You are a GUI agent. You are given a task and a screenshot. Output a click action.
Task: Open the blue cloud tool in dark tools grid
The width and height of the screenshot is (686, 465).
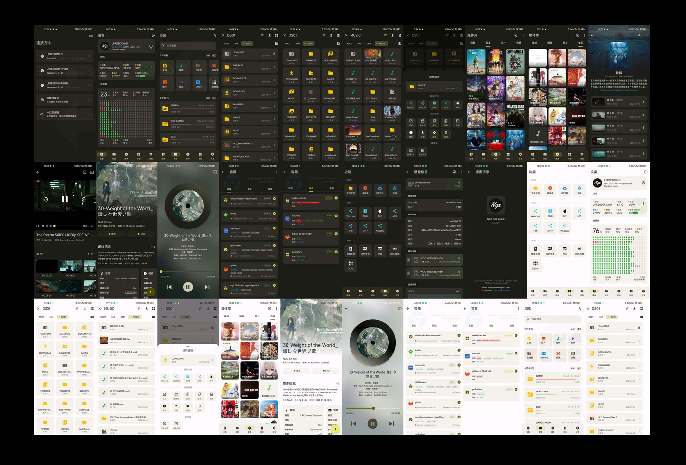(x=380, y=190)
